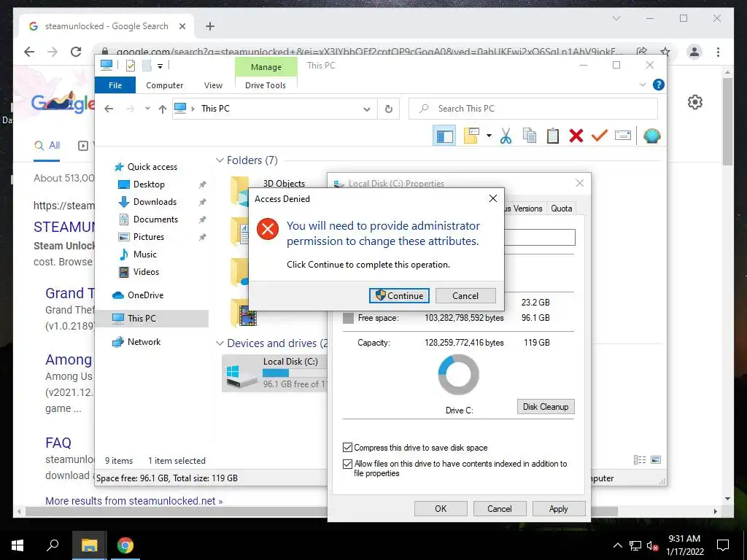Open the Chrome profile avatar icon
This screenshot has height=560, width=747.
(x=694, y=52)
